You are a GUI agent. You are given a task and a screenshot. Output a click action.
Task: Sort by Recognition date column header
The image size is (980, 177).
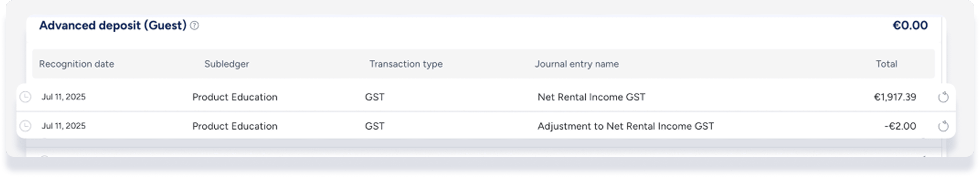point(77,64)
